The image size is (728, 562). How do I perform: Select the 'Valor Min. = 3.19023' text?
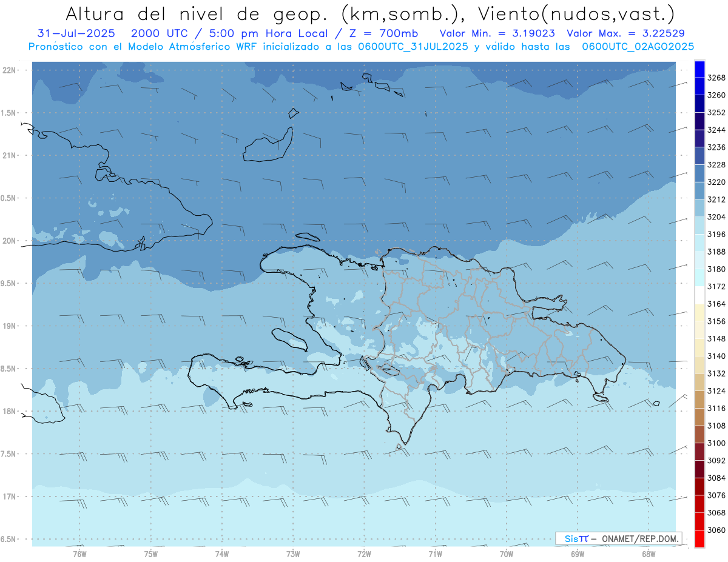tap(497, 33)
